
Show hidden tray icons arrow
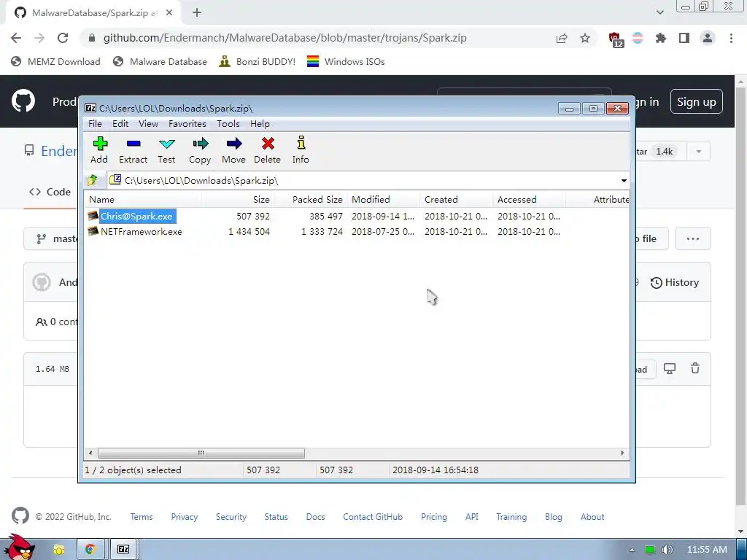(x=632, y=550)
